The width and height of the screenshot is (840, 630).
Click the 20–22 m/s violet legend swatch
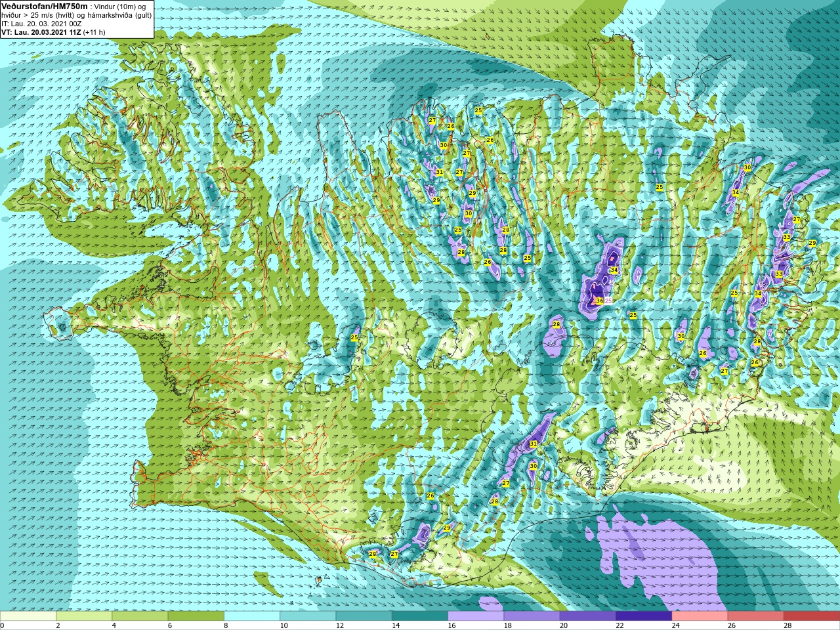(587, 616)
